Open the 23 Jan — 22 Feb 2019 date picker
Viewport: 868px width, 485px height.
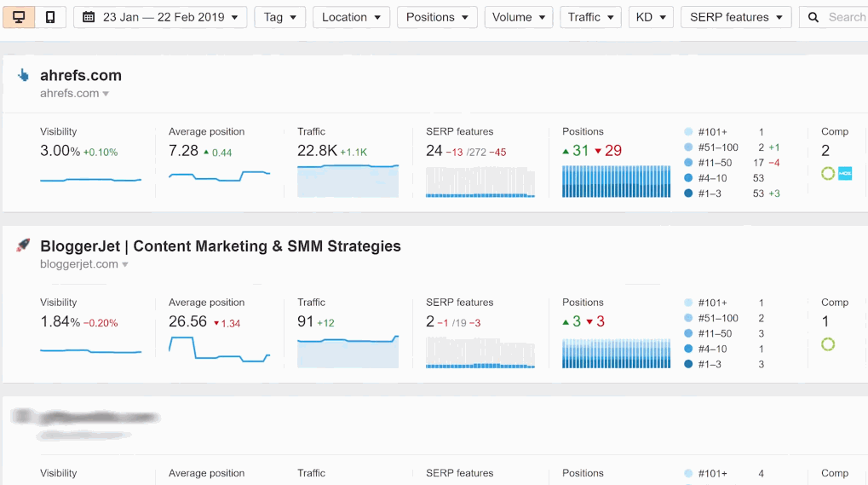pos(160,17)
